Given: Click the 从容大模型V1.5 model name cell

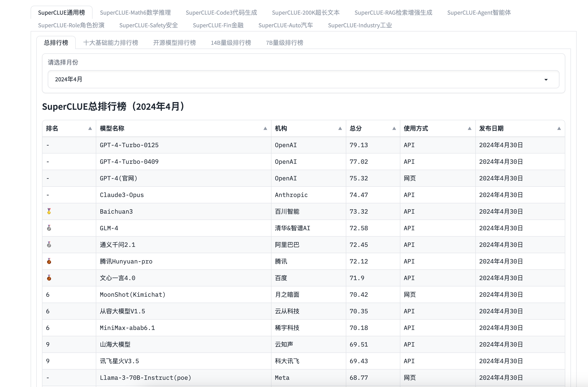Looking at the screenshot, I should [184, 311].
